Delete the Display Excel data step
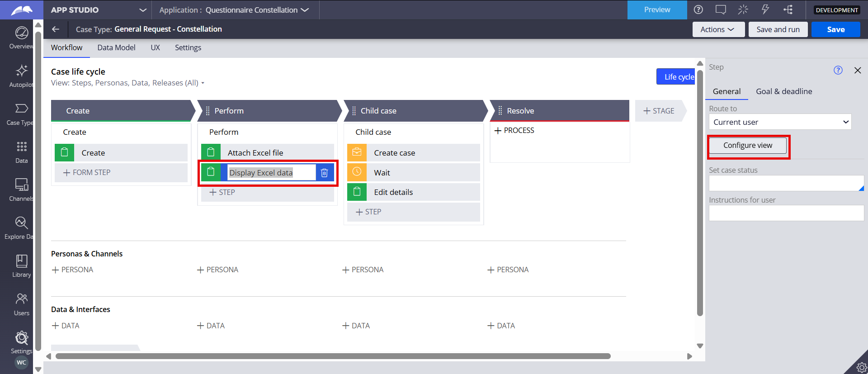This screenshot has width=868, height=374. tap(324, 173)
